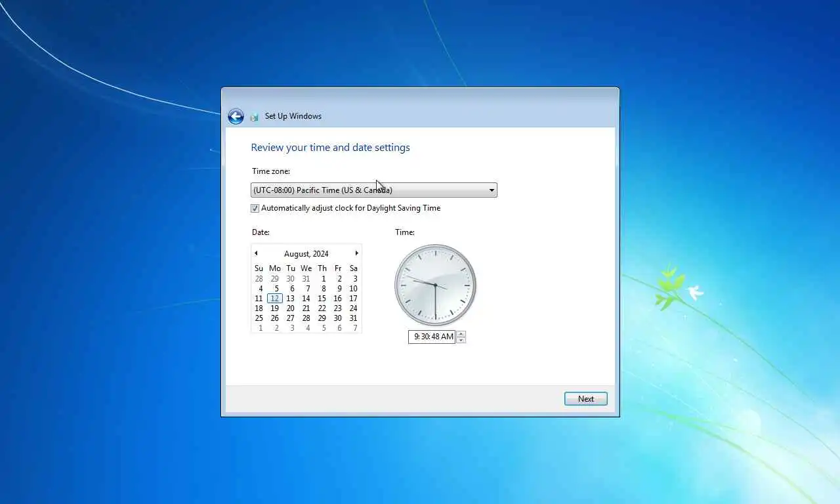Select August 7 in the calendar
The width and height of the screenshot is (840, 504).
tap(306, 289)
